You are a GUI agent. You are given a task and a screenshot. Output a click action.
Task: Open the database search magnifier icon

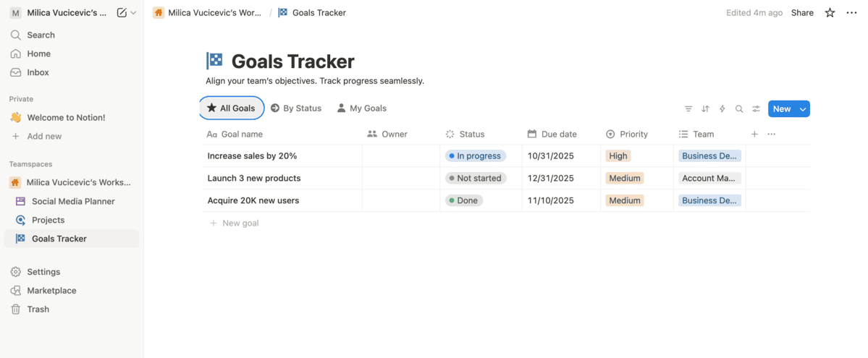[x=739, y=109]
